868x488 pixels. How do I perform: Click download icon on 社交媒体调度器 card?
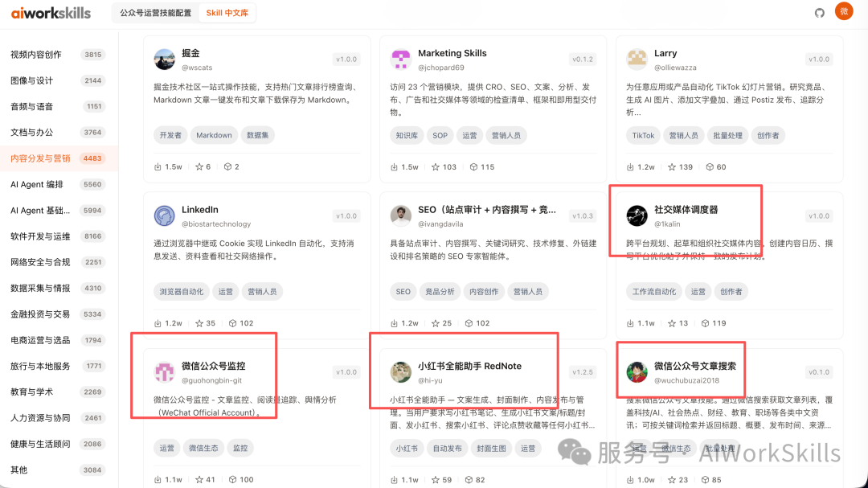[x=631, y=323]
